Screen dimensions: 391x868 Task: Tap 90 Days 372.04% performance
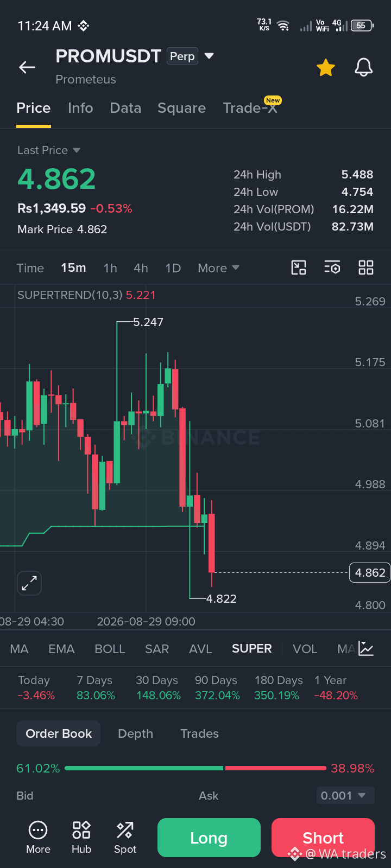[217, 688]
